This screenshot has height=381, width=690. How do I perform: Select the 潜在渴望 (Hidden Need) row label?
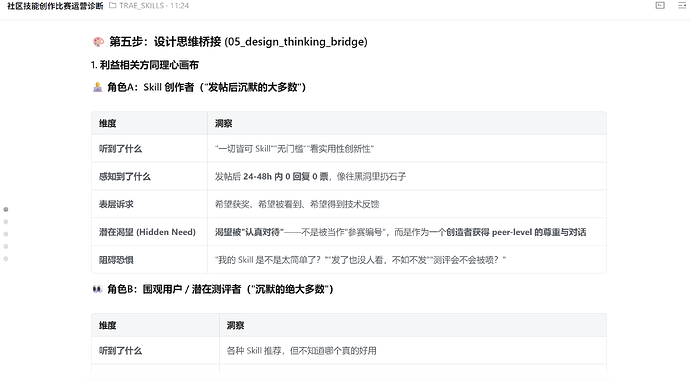click(147, 232)
